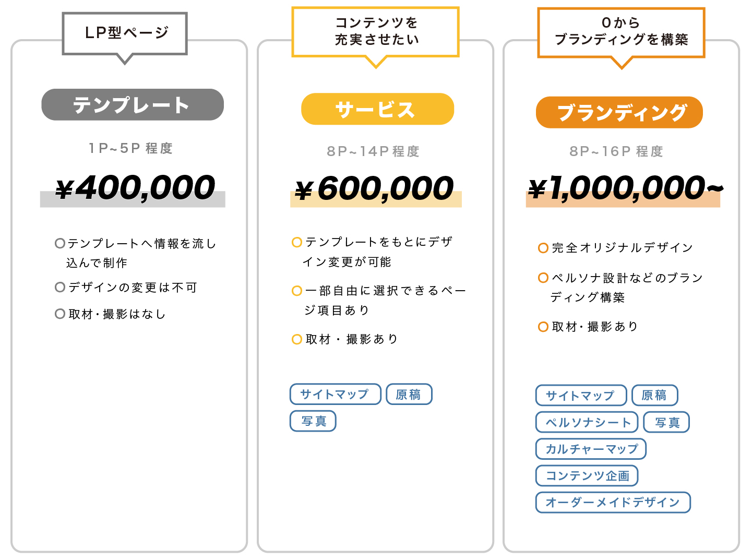This screenshot has width=752, height=560.
Task: Click the コンテンツ企画 tag
Action: 587,475
